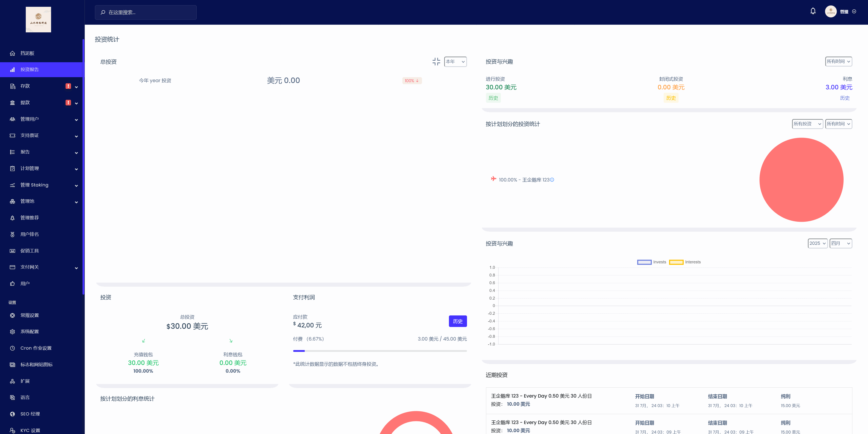The image size is (868, 434).
Task: Expand the 支持票证 menu
Action: tap(76, 136)
